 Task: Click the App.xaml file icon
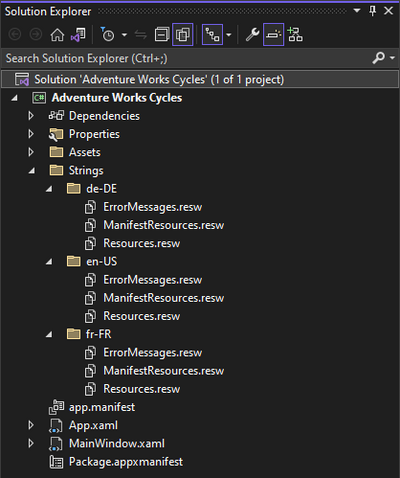56,426
